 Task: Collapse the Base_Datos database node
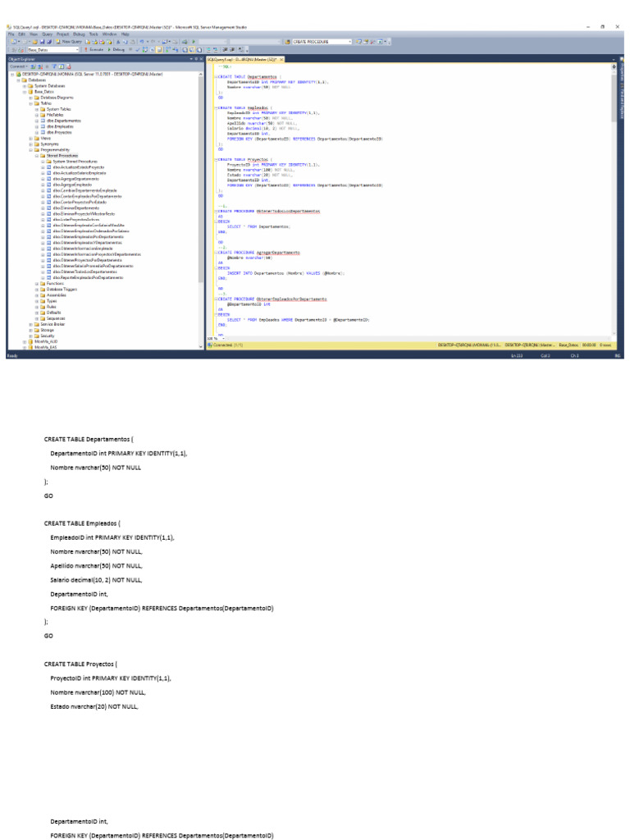click(x=24, y=92)
